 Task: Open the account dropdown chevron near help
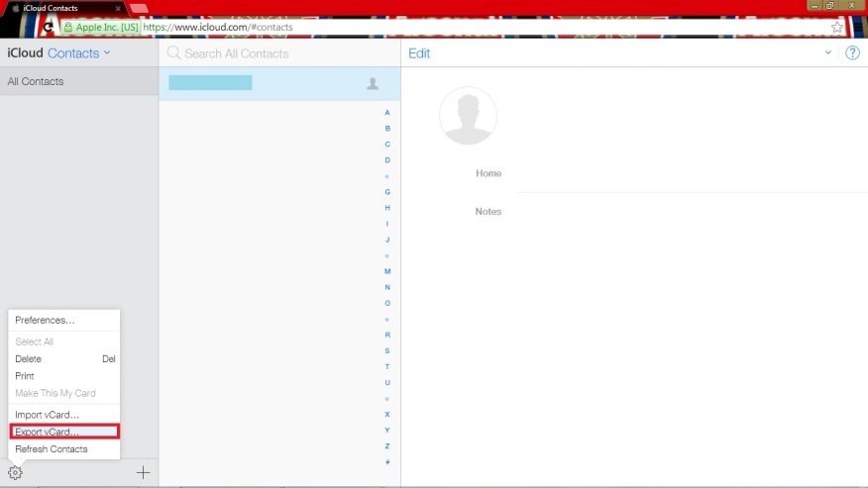828,53
